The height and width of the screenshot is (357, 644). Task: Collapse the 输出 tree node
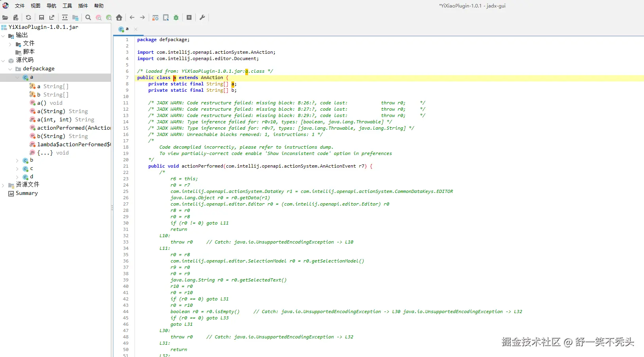click(3, 36)
